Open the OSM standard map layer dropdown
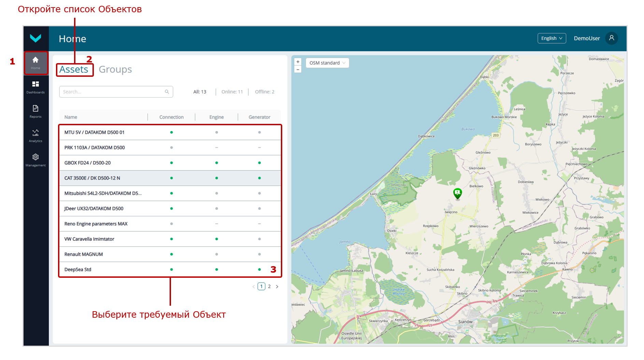Screen dimensions: 644x360 327,63
